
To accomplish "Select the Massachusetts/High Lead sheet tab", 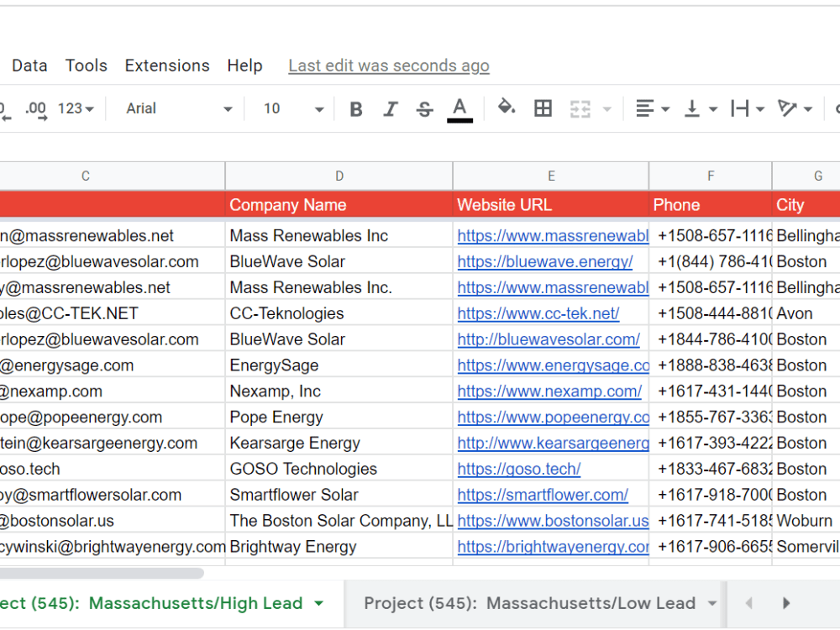I will coord(151,603).
